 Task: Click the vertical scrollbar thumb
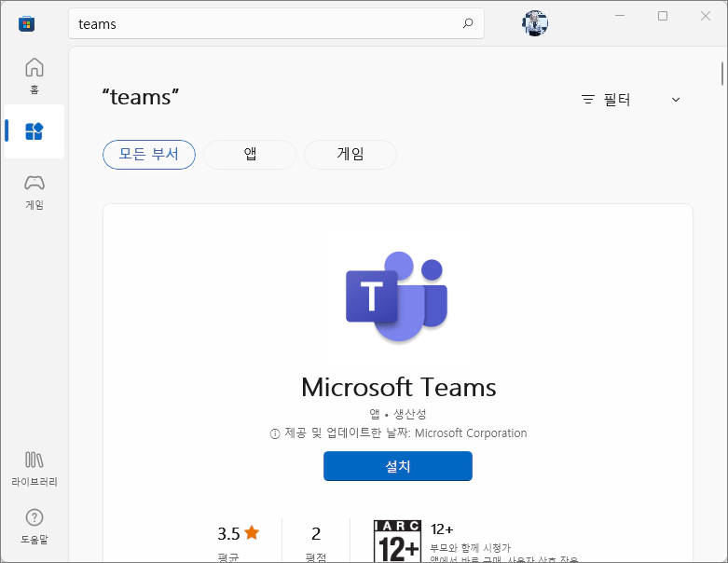coord(722,74)
